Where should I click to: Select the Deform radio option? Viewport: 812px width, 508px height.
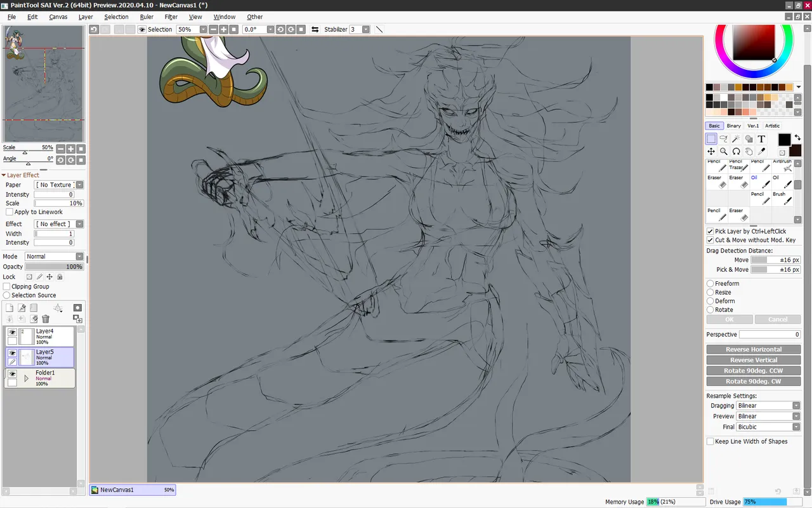point(710,301)
